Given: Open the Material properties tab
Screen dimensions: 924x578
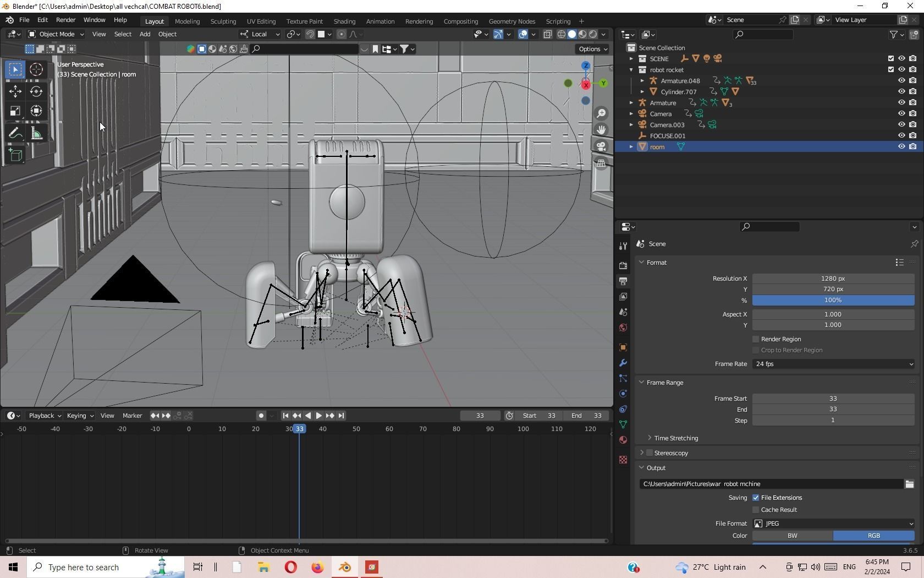Looking at the screenshot, I should 623,440.
